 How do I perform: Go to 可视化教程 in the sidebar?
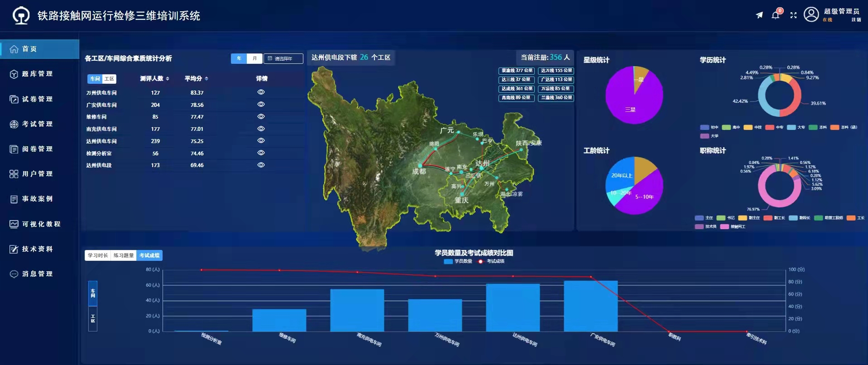tap(41, 224)
